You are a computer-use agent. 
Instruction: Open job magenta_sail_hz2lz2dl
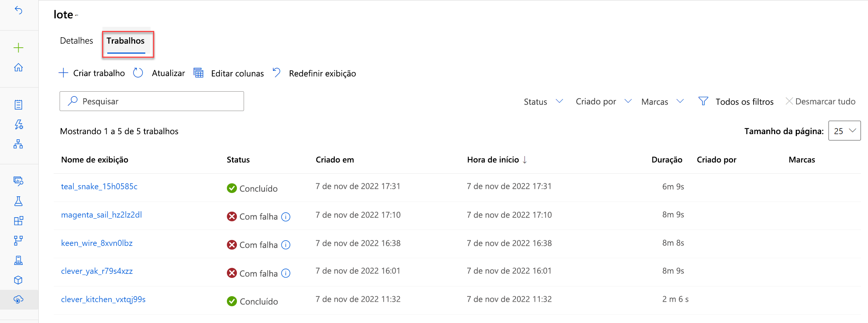pos(101,215)
